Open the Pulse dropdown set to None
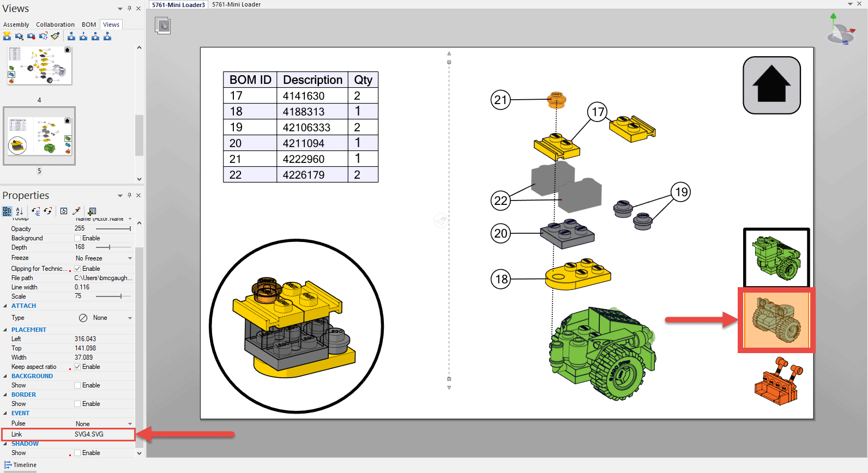 [x=130, y=424]
